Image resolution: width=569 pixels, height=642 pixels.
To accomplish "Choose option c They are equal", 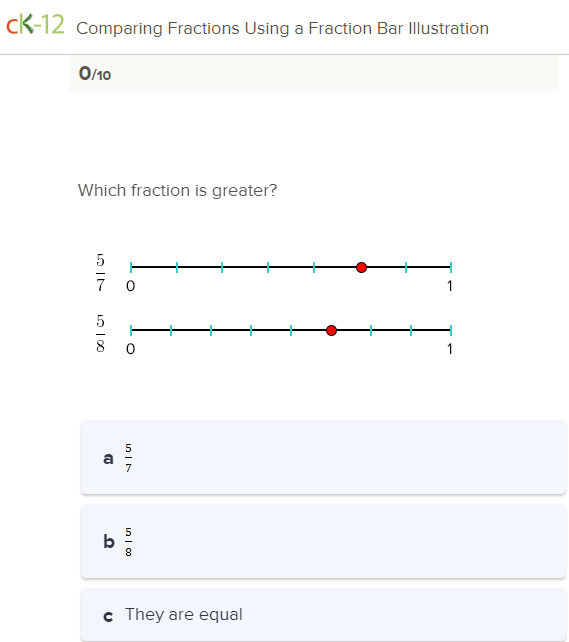I will (x=323, y=615).
